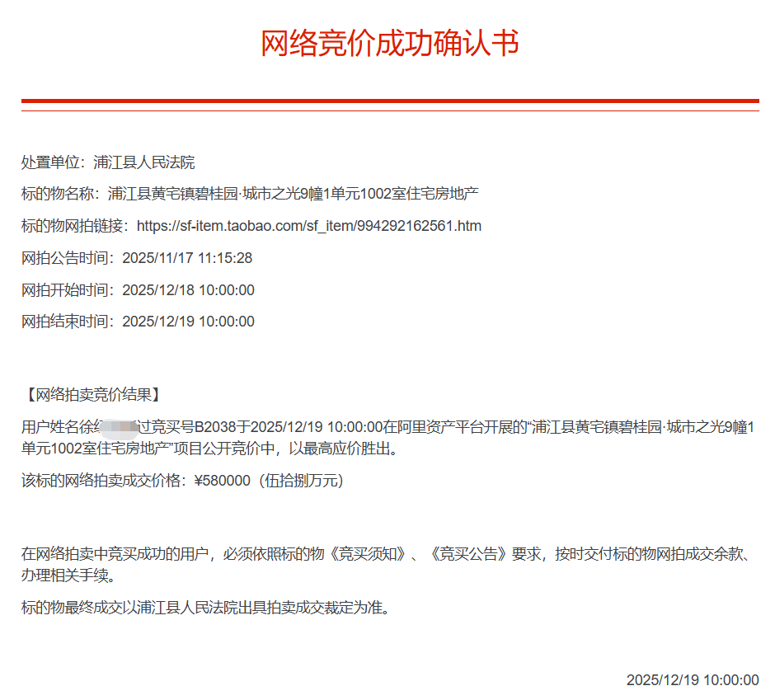Click the 【网络拍卖竞价结果】 heading

pyautogui.click(x=91, y=395)
